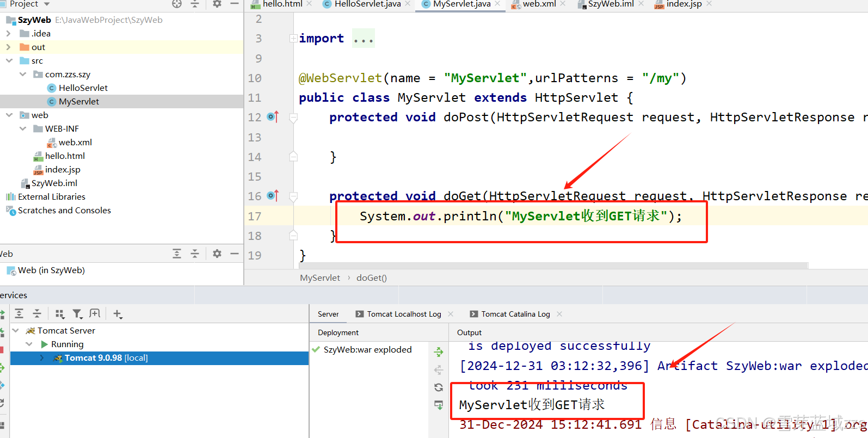868x438 pixels.
Task: Collapse the WEB-INF folder
Action: click(22, 128)
